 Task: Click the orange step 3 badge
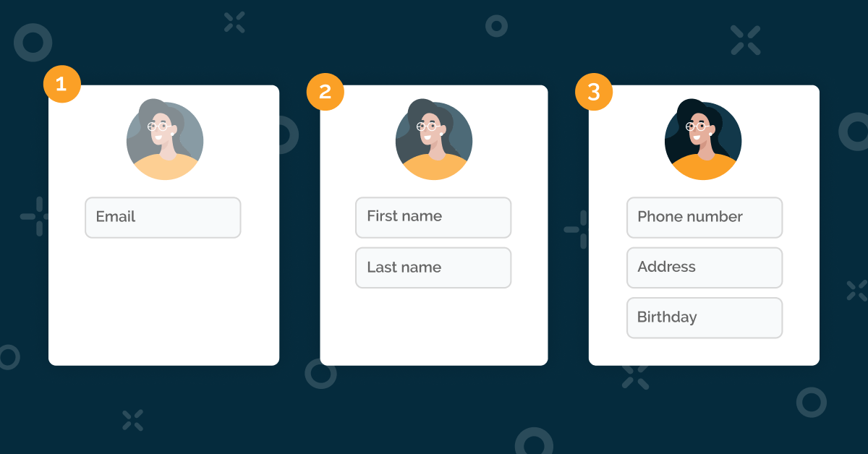pyautogui.click(x=594, y=92)
